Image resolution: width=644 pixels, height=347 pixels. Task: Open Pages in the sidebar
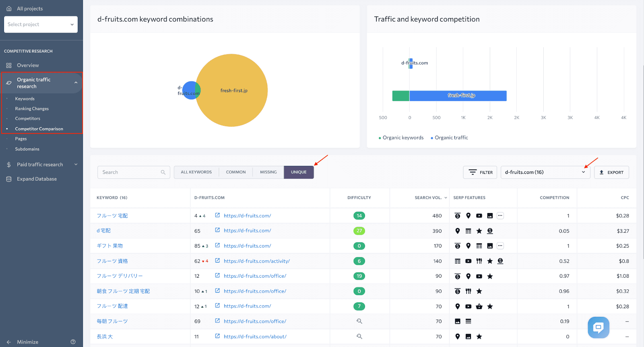(x=21, y=139)
